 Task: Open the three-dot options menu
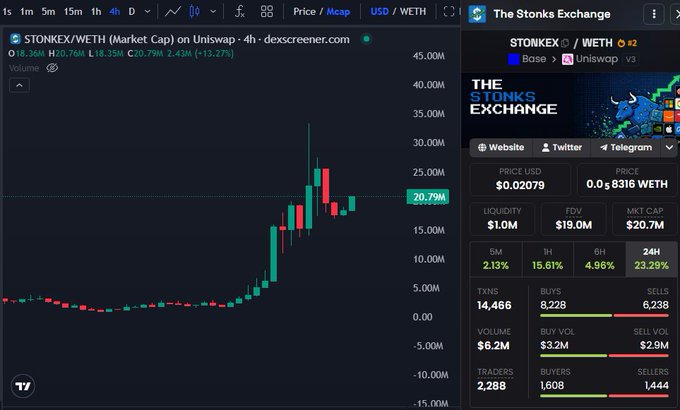[x=654, y=14]
